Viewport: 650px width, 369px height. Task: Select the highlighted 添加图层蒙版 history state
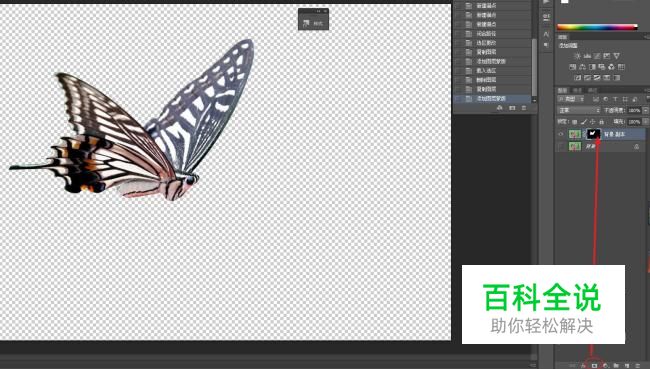(491, 99)
